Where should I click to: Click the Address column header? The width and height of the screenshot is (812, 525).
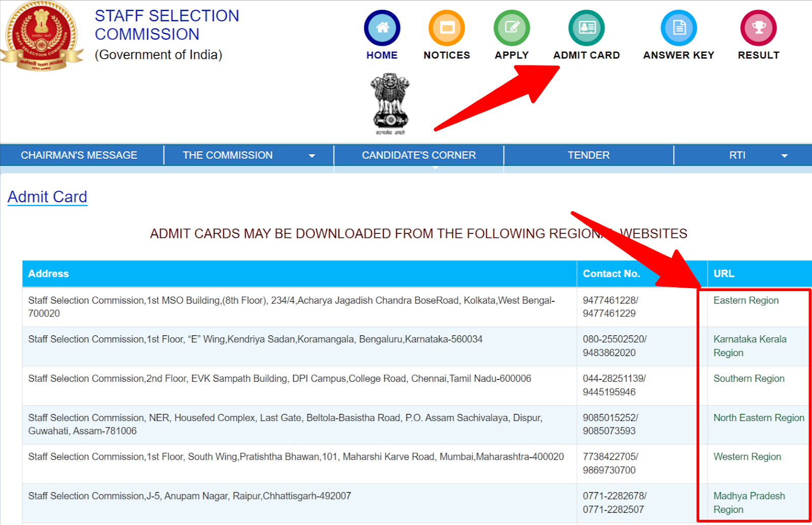(x=299, y=274)
